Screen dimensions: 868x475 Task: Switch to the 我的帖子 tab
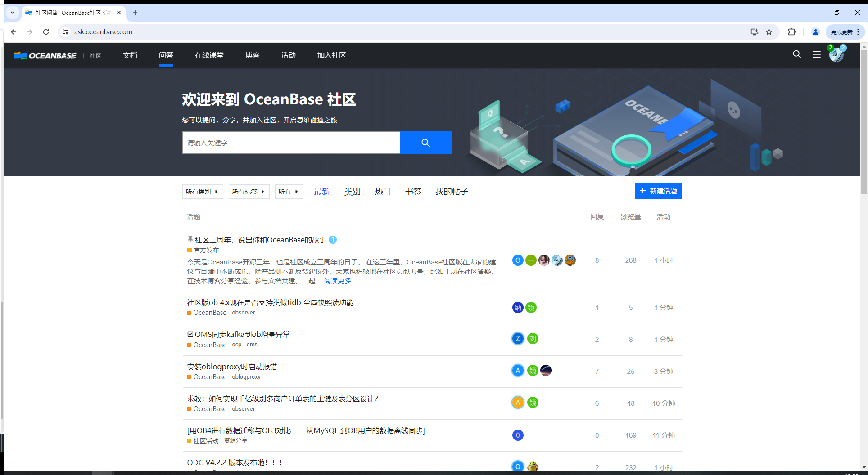[x=452, y=192]
